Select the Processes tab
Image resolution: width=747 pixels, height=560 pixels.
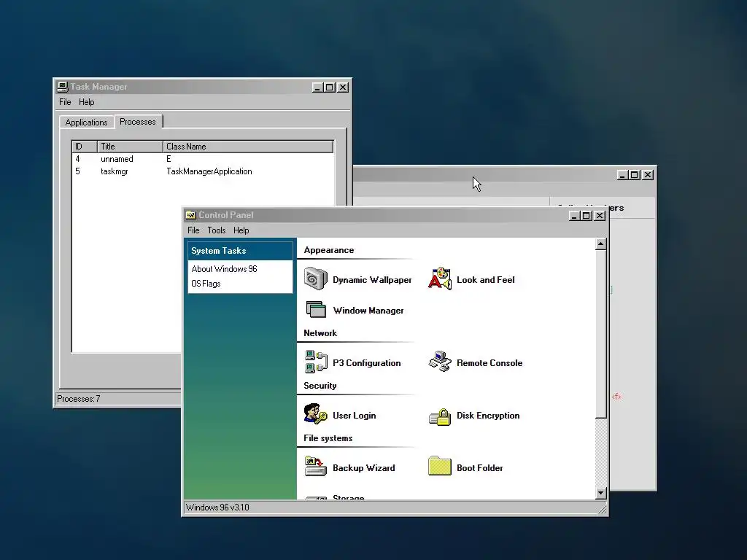pos(138,122)
